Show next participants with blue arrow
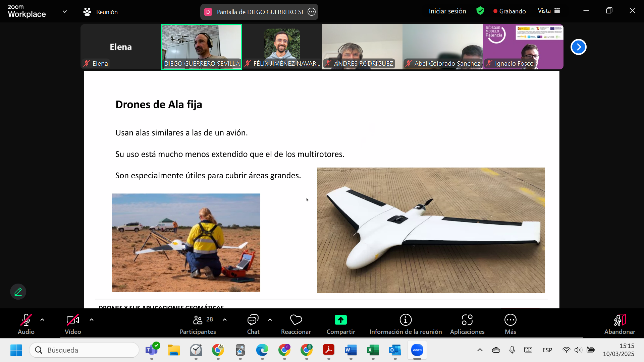The height and width of the screenshot is (362, 644). click(578, 47)
